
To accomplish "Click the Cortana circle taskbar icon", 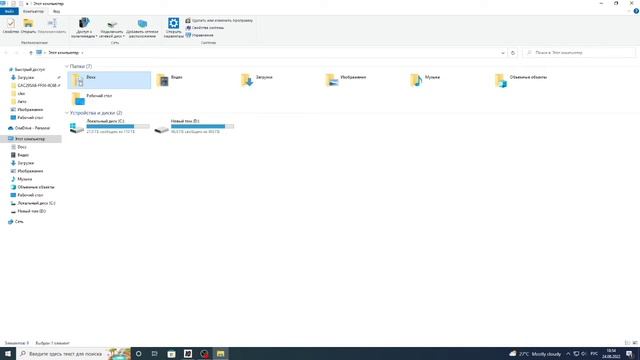I will pyautogui.click(x=138, y=353).
